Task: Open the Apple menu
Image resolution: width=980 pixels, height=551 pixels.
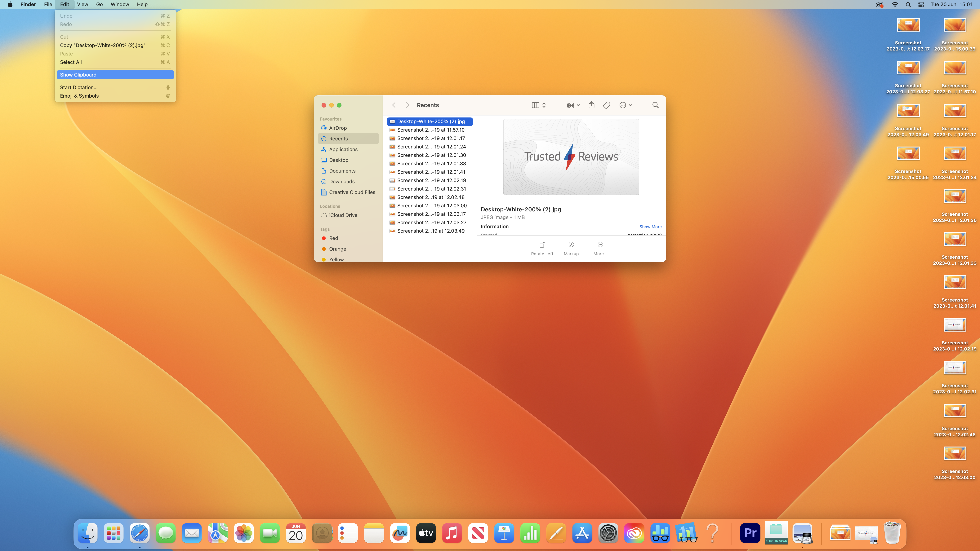Action: click(10, 5)
